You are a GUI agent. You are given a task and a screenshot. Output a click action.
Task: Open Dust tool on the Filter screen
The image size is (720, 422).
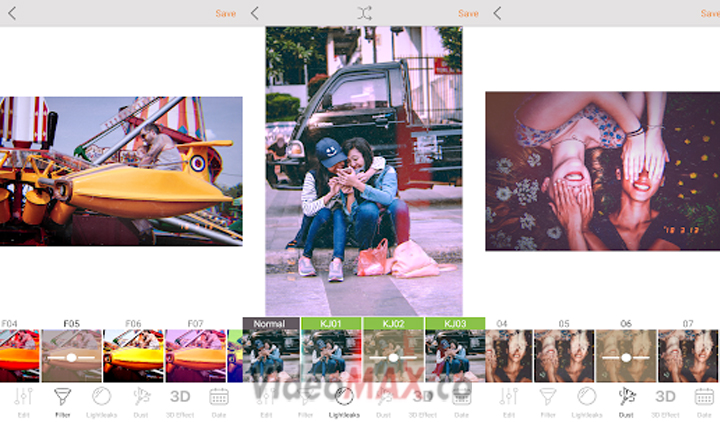[x=141, y=402]
